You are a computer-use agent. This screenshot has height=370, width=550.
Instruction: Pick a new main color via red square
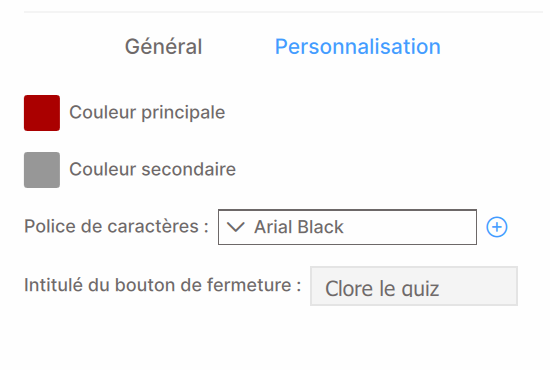[x=42, y=113]
